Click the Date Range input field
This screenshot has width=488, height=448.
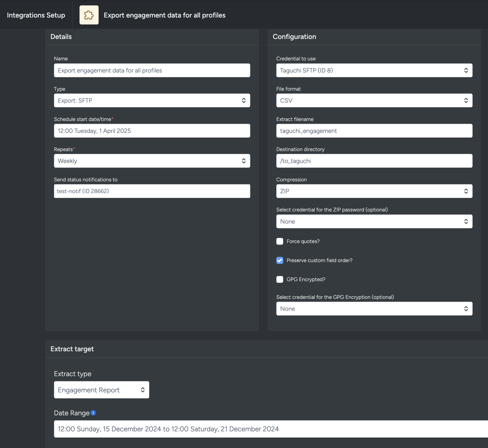(267, 429)
